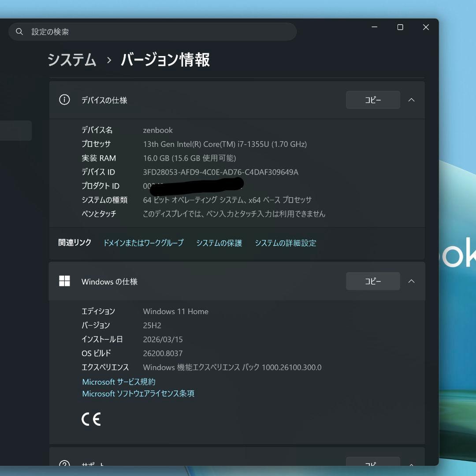Select バージョン情報 in the breadcrumb

tap(164, 60)
